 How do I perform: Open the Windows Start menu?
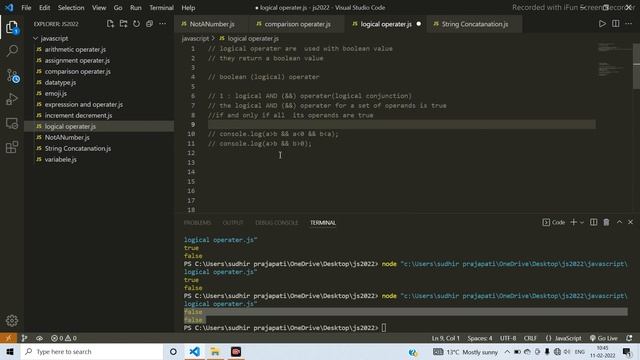10,351
